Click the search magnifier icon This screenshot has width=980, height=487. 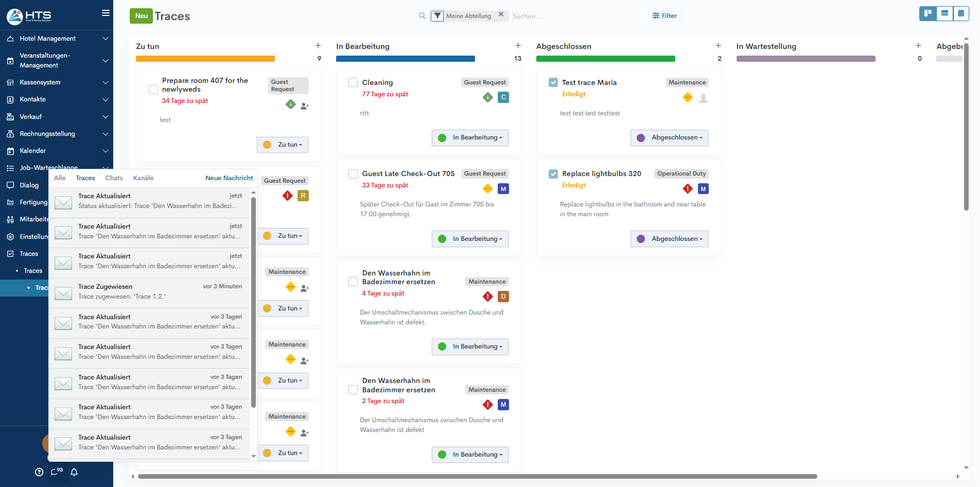coord(422,16)
